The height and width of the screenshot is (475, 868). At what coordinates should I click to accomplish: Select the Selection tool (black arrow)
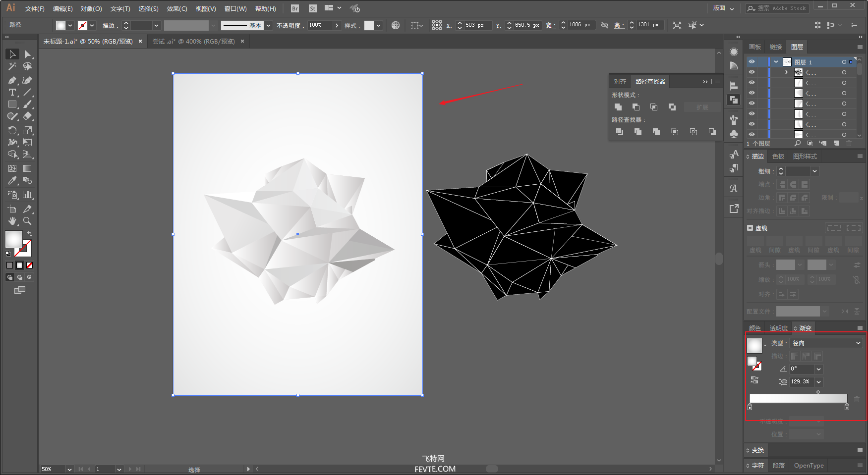tap(12, 54)
